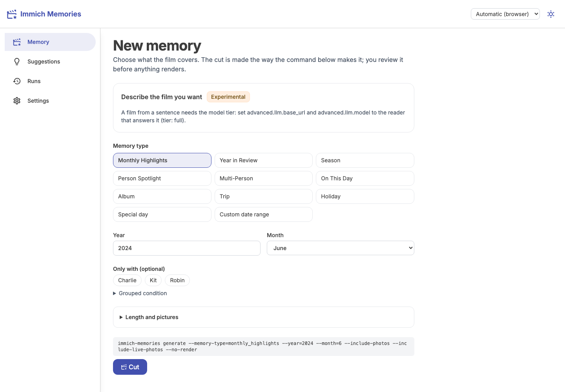This screenshot has width=565, height=392.
Task: Expand the Grouped condition section
Action: coord(140,293)
